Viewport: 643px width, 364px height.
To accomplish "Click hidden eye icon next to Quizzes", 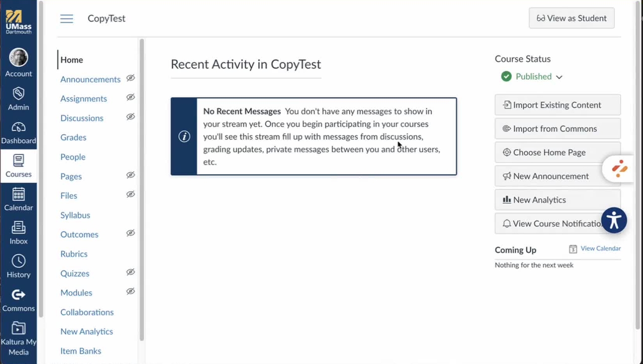I will 131,272.
